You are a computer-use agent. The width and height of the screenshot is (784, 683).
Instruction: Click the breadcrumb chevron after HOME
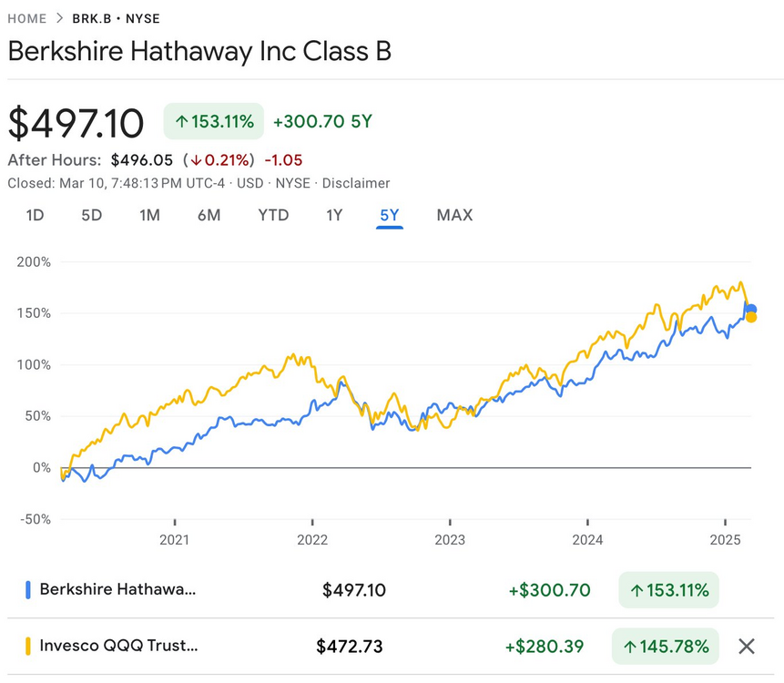[x=60, y=18]
